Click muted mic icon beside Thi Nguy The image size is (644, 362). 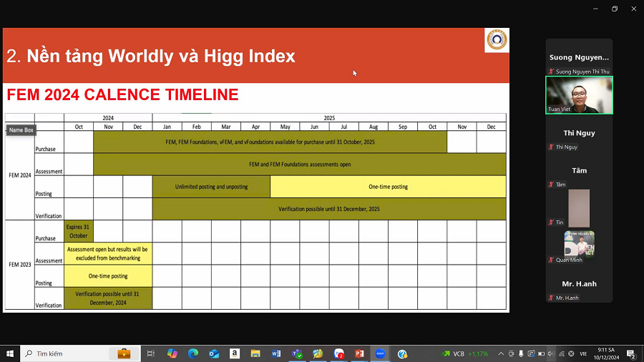[551, 147]
